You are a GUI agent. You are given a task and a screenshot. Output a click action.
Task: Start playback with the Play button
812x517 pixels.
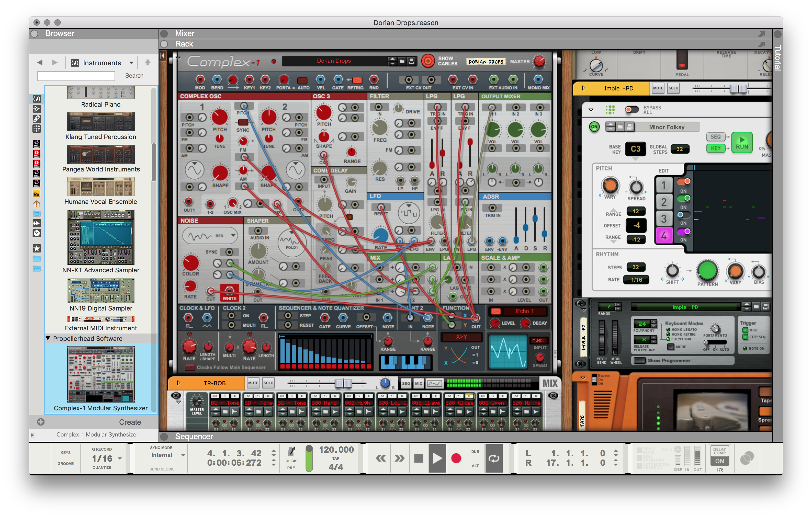437,458
